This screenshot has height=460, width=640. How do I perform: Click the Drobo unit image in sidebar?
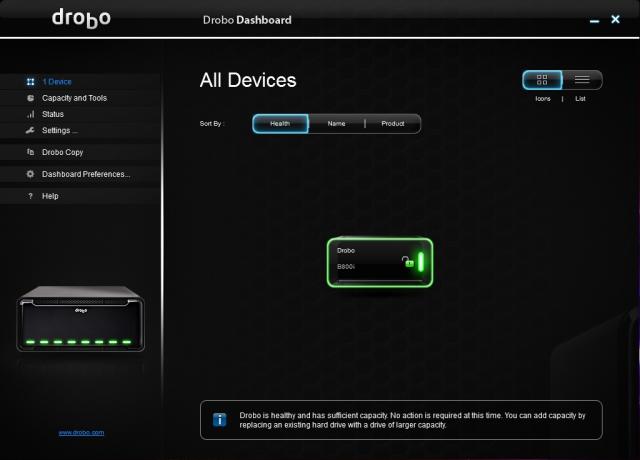pos(80,318)
